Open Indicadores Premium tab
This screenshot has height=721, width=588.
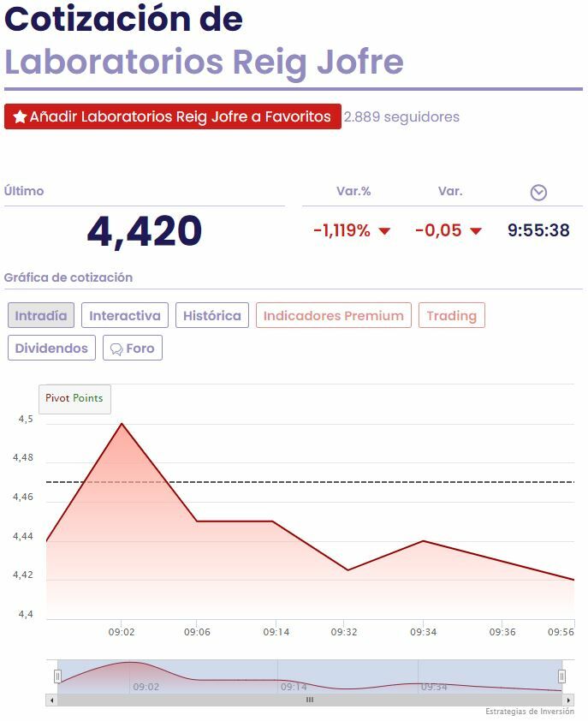click(x=333, y=315)
